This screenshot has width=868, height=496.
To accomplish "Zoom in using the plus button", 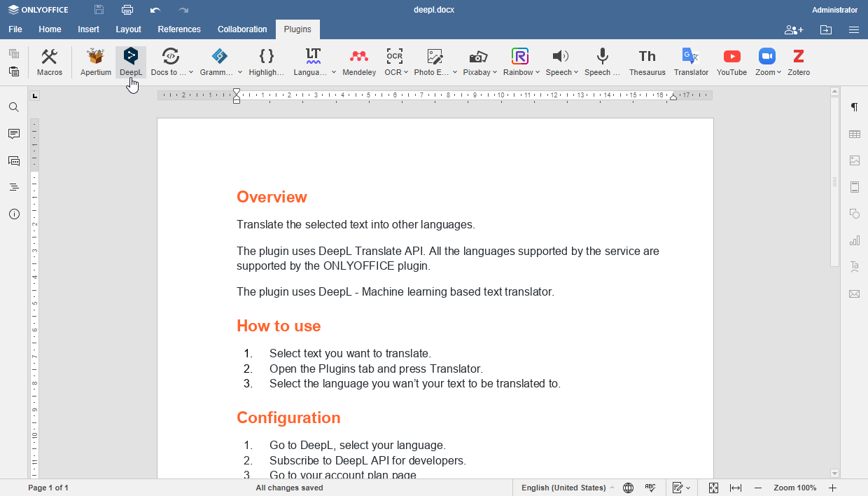I will [x=833, y=488].
